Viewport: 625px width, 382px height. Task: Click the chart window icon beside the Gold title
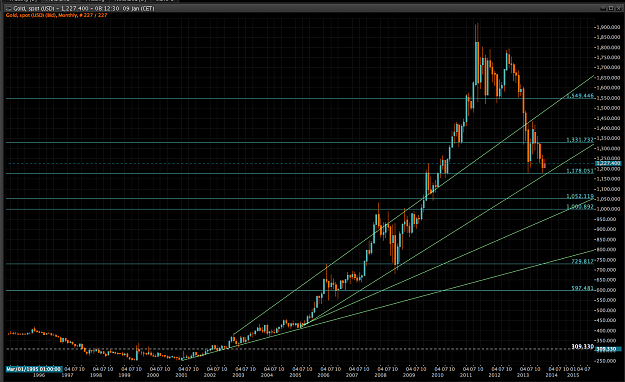pos(8,8)
